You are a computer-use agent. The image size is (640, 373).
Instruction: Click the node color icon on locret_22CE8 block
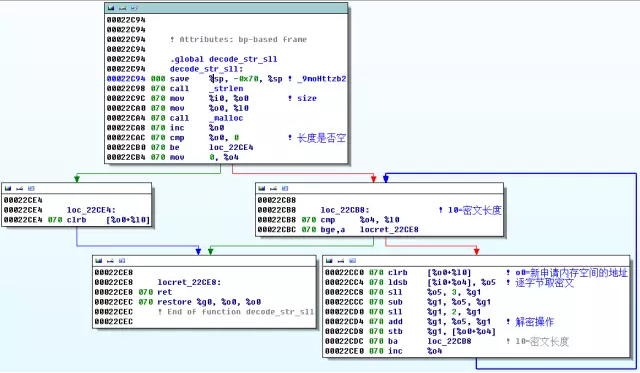[x=98, y=260]
